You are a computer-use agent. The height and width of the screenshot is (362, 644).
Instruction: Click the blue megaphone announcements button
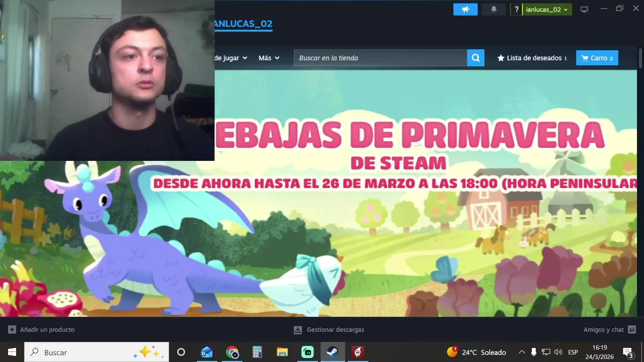[x=465, y=10]
